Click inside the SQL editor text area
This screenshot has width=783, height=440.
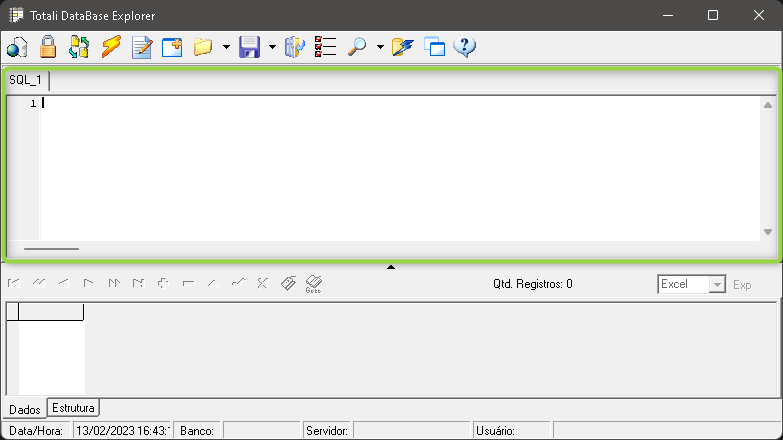click(x=399, y=168)
